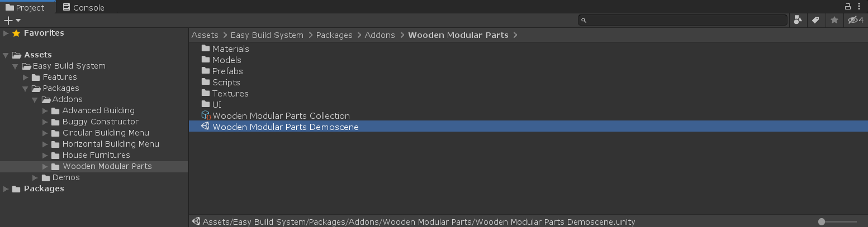This screenshot has height=227, width=868.
Task: Click Addons in the breadcrumb path
Action: [x=380, y=35]
